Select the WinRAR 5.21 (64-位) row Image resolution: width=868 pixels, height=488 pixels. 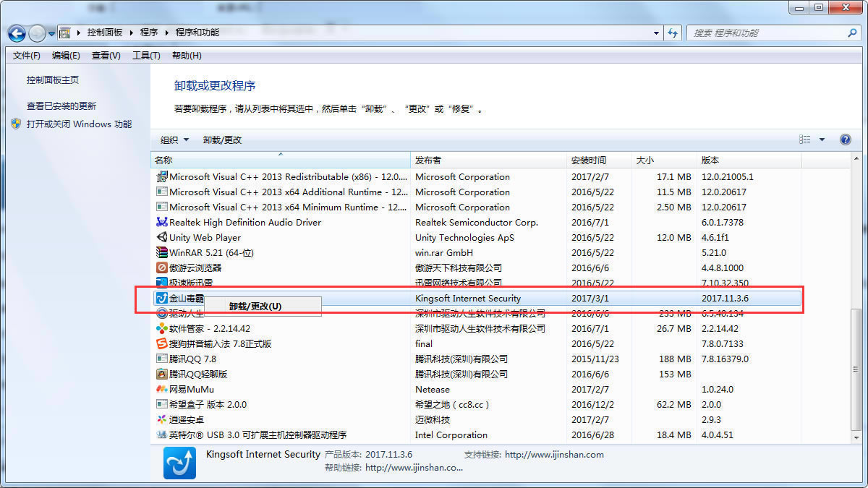(477, 253)
